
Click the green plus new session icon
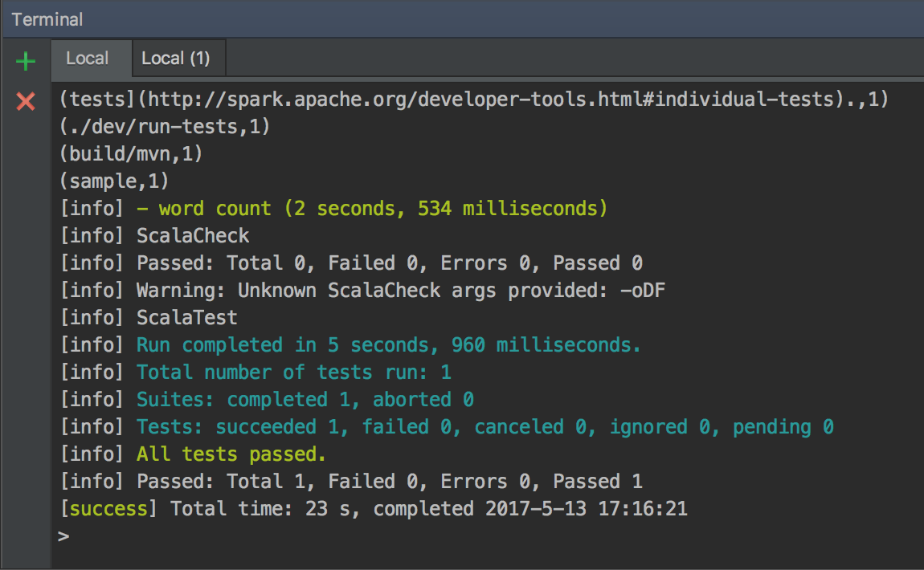click(x=26, y=61)
